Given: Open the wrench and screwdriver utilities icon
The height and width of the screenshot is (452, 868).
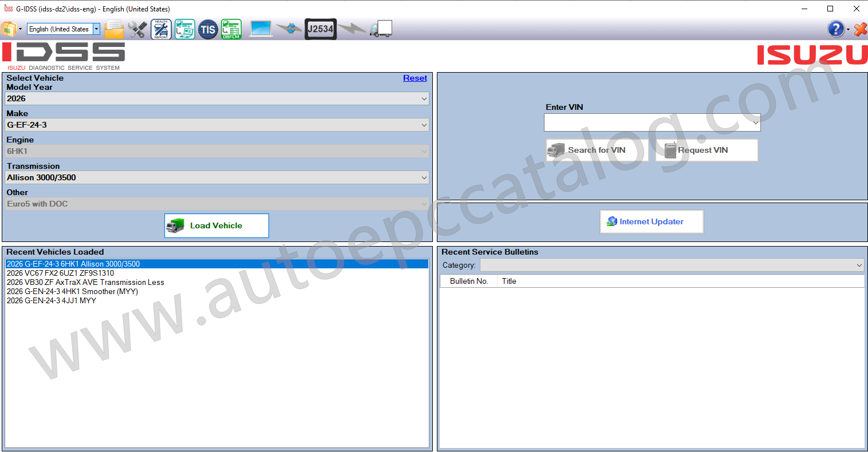Looking at the screenshot, I should pyautogui.click(x=137, y=29).
